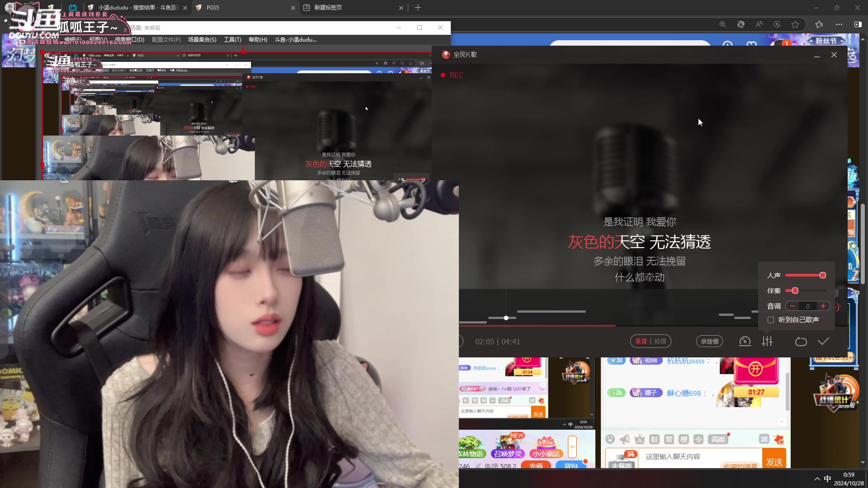Switch to the 拍摄 video mode
Viewport: 868px width, 488px height.
pos(660,341)
